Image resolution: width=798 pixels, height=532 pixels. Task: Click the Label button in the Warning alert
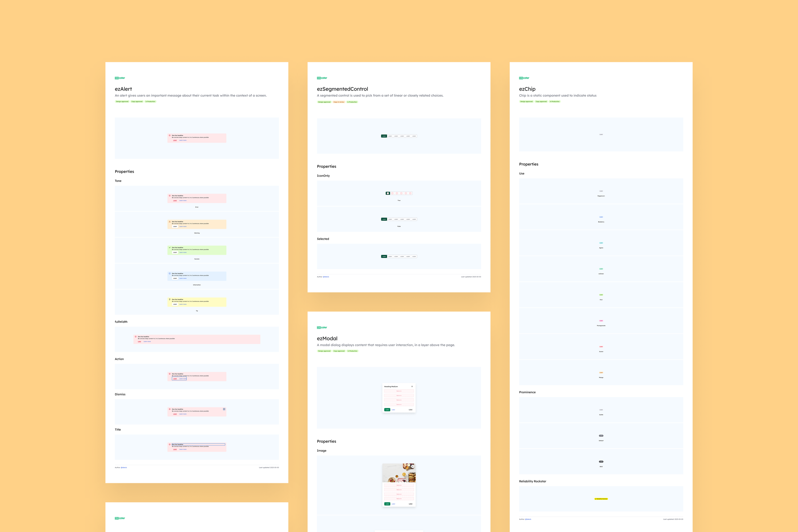(175, 227)
